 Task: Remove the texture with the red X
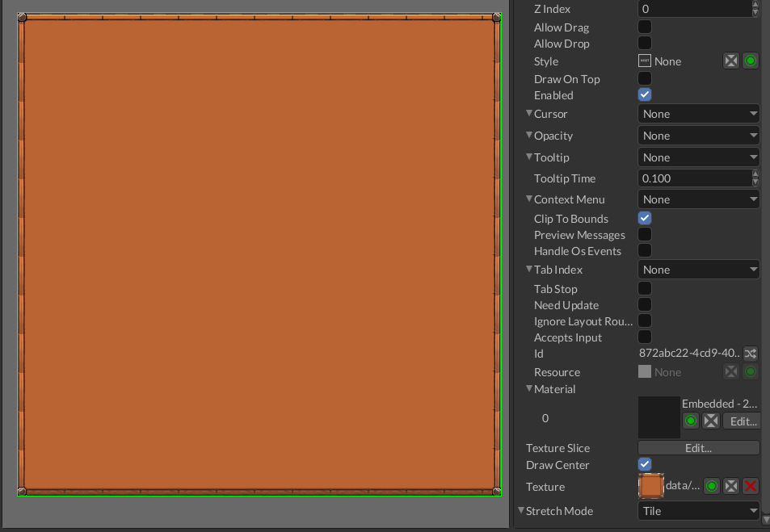pyautogui.click(x=751, y=486)
